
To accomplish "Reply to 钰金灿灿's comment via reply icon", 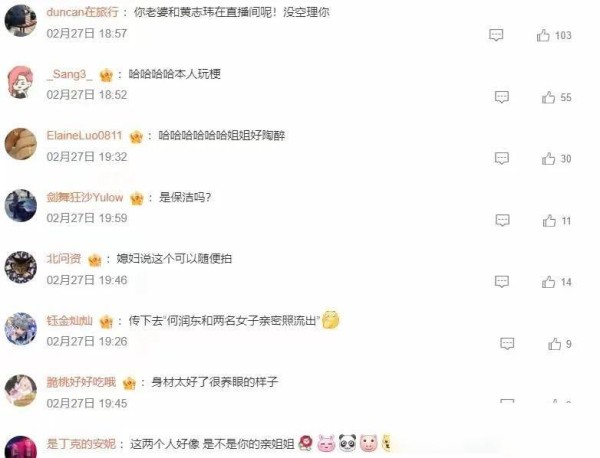I will coord(507,344).
